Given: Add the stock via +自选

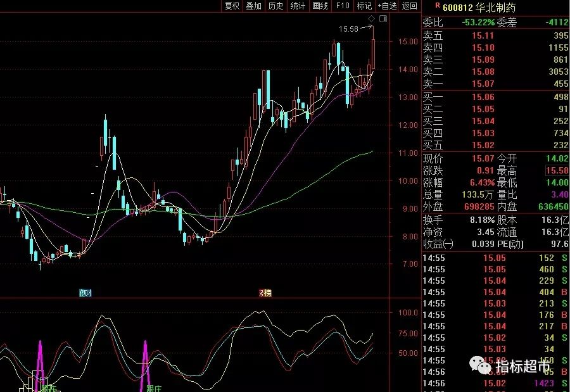Looking at the screenshot, I should click(x=387, y=6).
